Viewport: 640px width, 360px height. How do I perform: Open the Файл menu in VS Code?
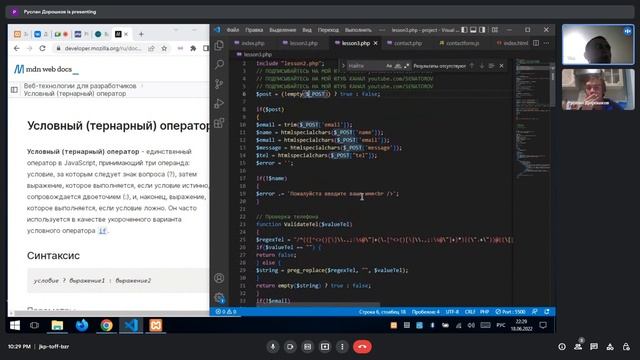233,30
